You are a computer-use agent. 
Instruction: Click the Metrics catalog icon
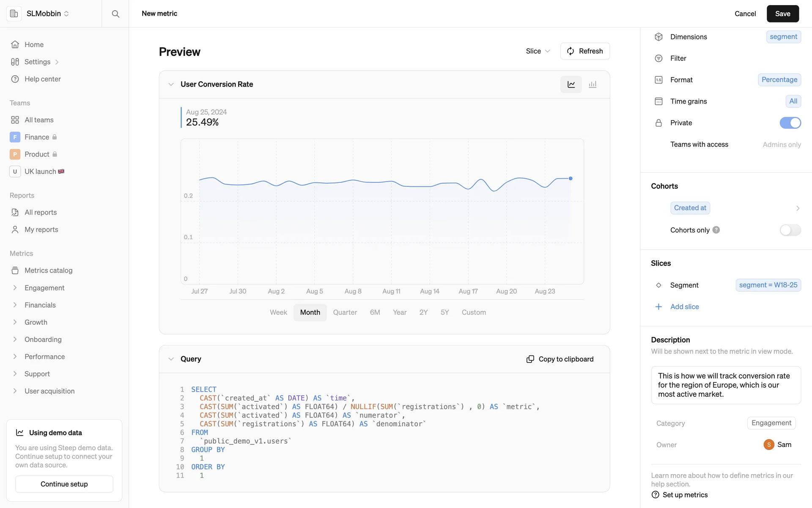(15, 270)
